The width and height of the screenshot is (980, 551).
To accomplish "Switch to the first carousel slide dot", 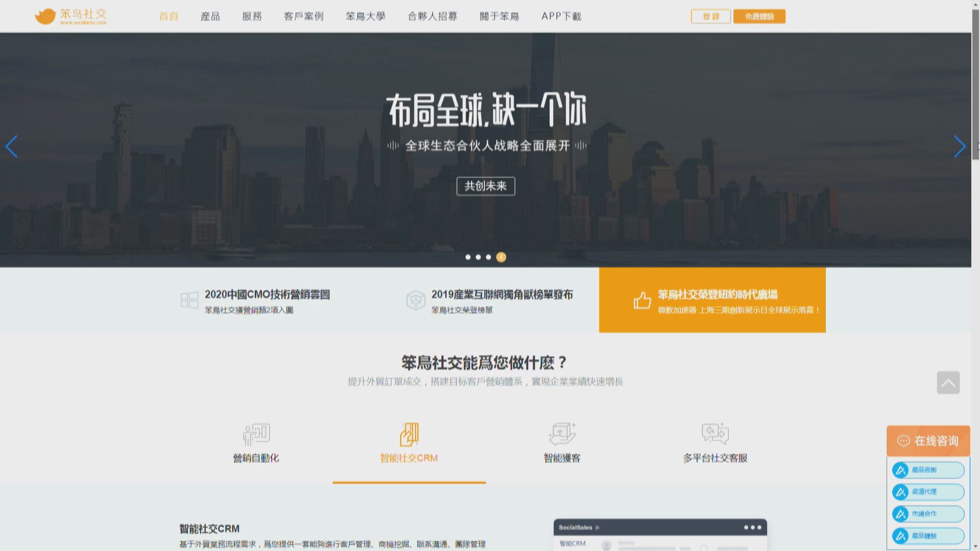I will (468, 257).
